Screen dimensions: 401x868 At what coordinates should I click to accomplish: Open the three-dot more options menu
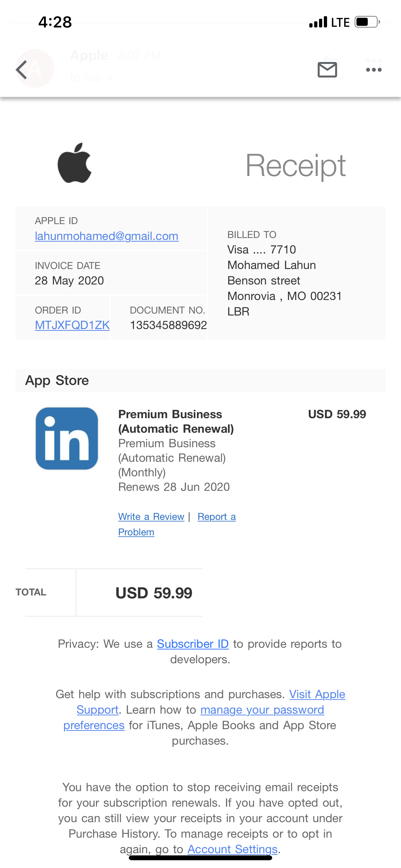tap(374, 70)
